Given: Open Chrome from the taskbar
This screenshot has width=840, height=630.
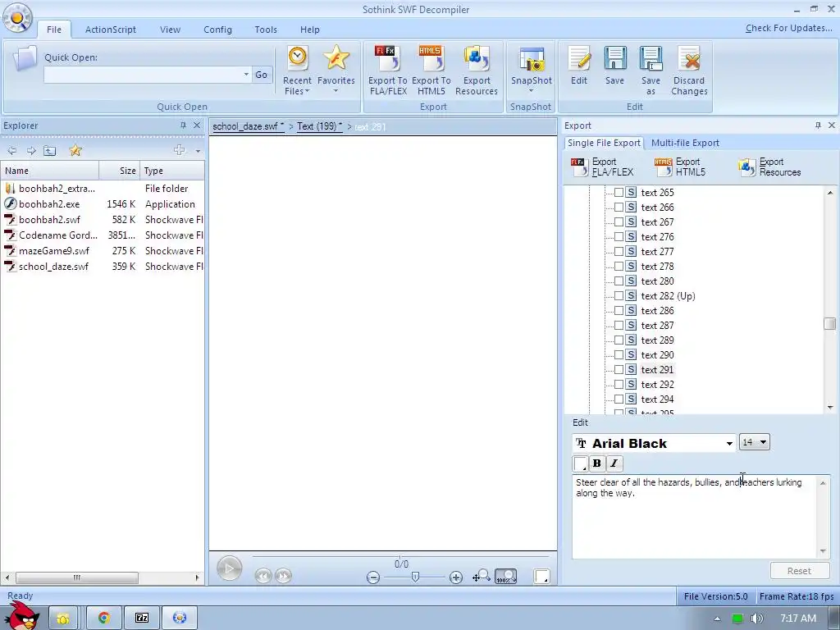Looking at the screenshot, I should coord(103,618).
